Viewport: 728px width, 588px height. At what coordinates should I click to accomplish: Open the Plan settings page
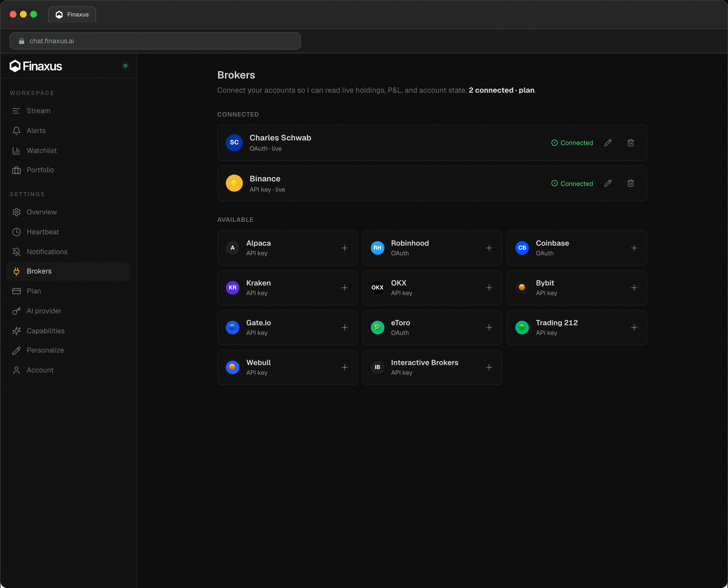(69, 291)
